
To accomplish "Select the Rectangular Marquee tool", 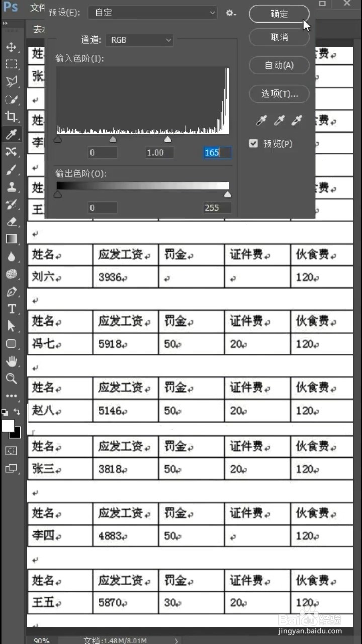I will (11, 64).
